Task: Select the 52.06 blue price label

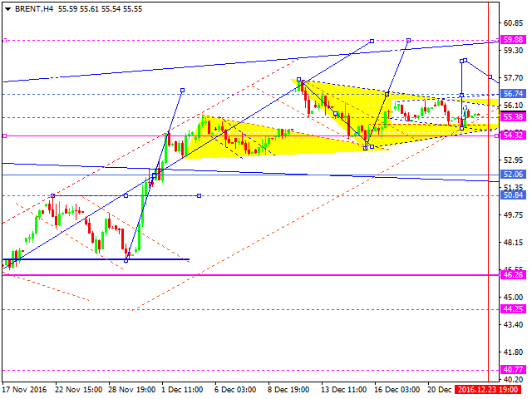Action: click(514, 175)
